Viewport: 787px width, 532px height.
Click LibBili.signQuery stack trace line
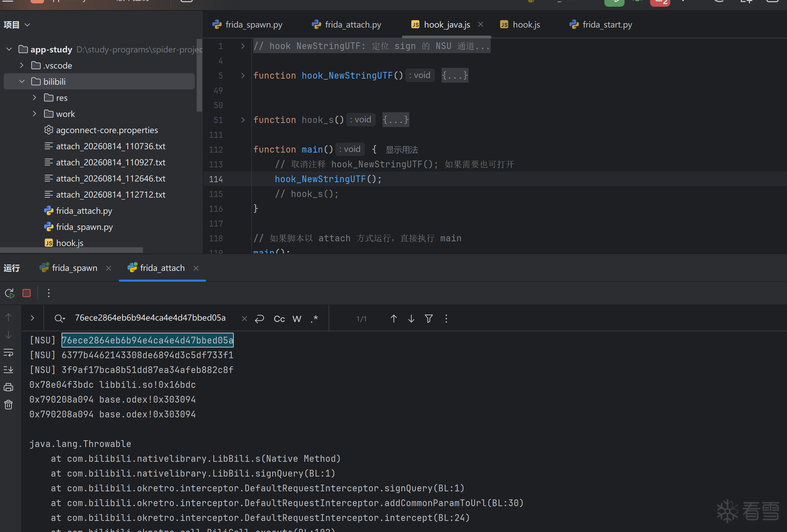coord(193,474)
